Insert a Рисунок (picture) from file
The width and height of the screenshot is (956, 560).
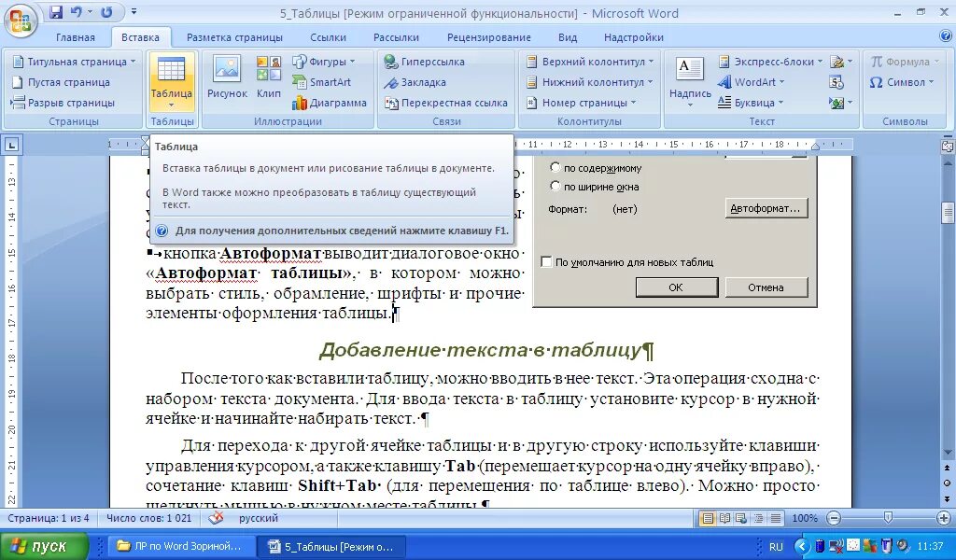227,78
